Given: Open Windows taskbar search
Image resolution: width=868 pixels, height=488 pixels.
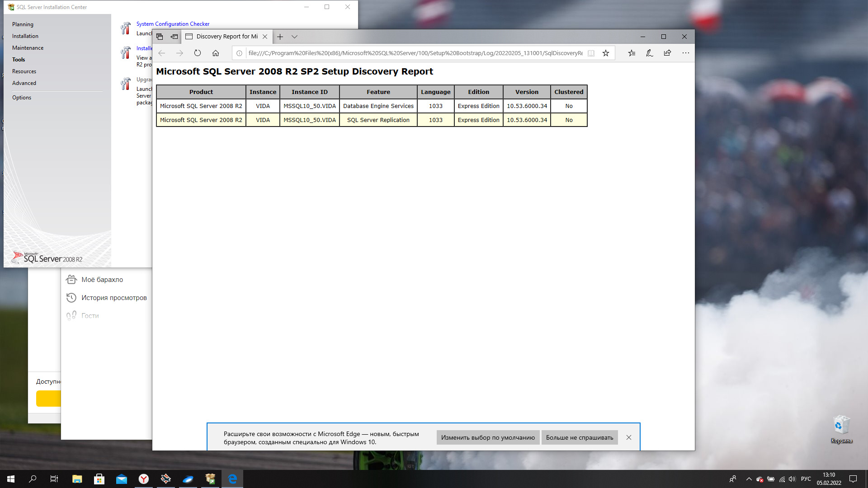Looking at the screenshot, I should coord(33,479).
